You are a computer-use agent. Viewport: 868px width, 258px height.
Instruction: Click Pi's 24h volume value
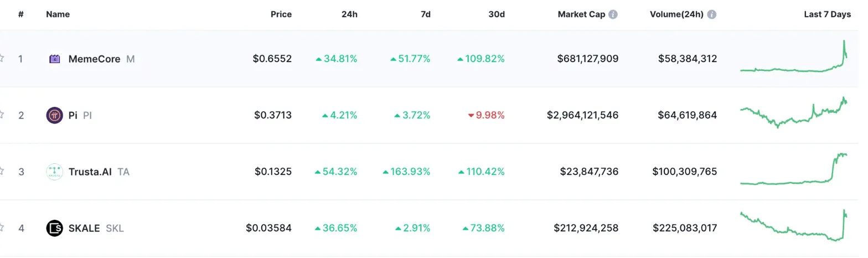pyautogui.click(x=687, y=115)
